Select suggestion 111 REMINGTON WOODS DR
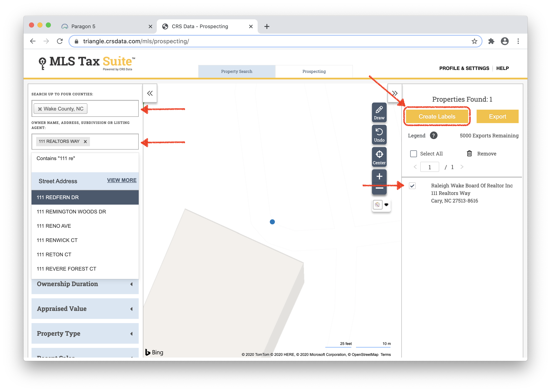The width and height of the screenshot is (551, 392). coord(85,212)
